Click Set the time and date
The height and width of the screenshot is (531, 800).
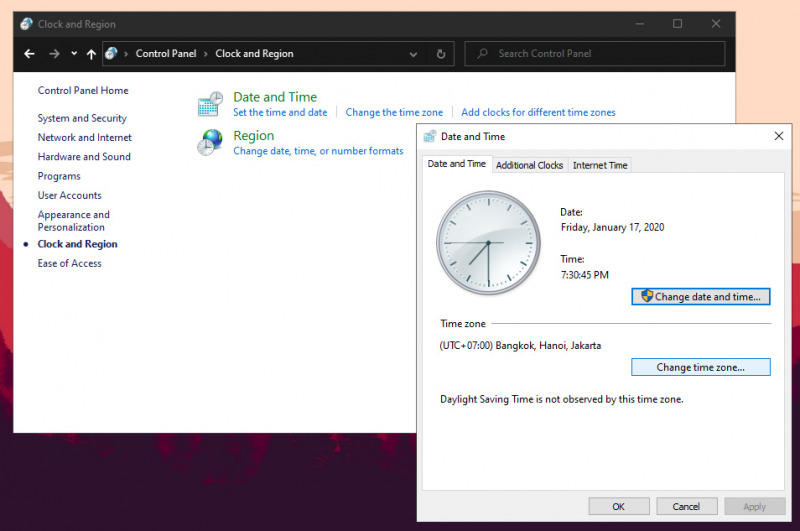tap(280, 112)
